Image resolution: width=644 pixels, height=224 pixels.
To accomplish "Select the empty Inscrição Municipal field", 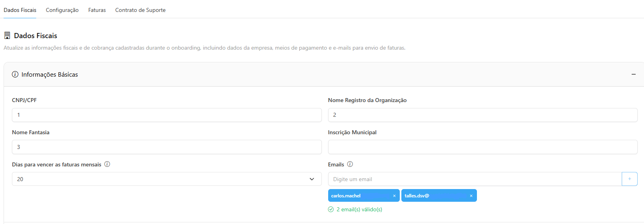I will coord(482,147).
